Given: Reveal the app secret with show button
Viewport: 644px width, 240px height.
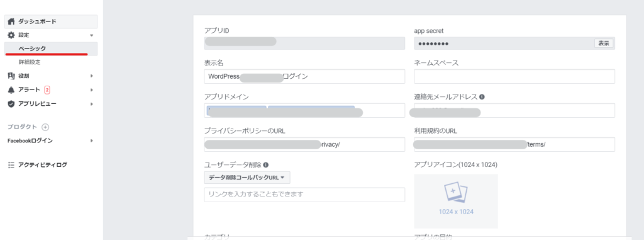Looking at the screenshot, I should 604,43.
